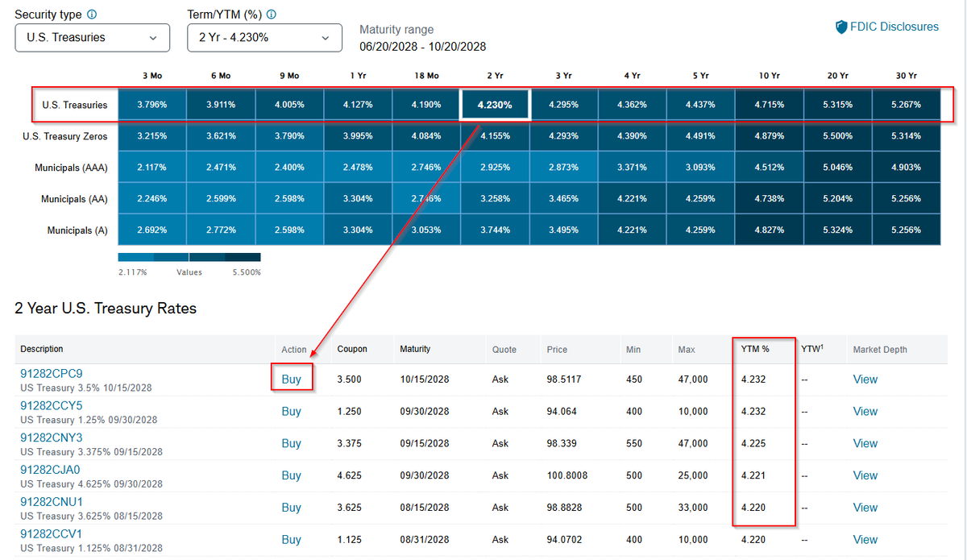
Task: Click Buy for 91282CJA0
Action: tap(291, 475)
